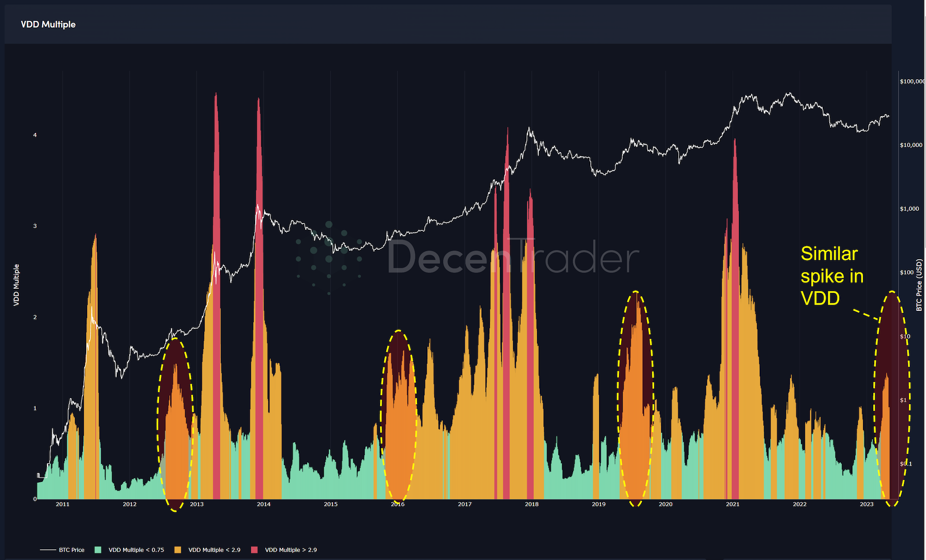926x560 pixels.
Task: Click the 2017 x-axis year label
Action: coord(464,504)
